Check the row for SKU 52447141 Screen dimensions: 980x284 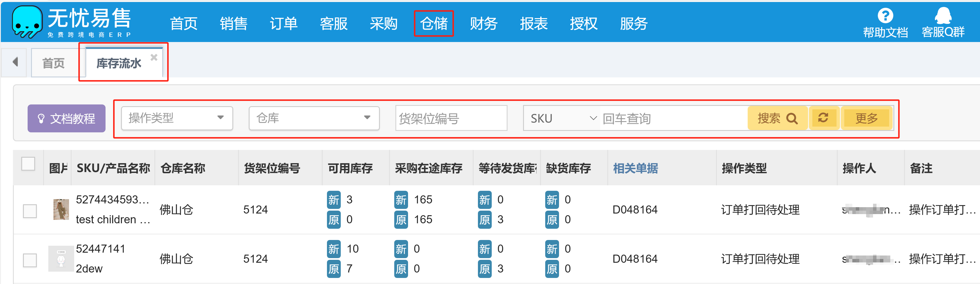[x=30, y=260]
